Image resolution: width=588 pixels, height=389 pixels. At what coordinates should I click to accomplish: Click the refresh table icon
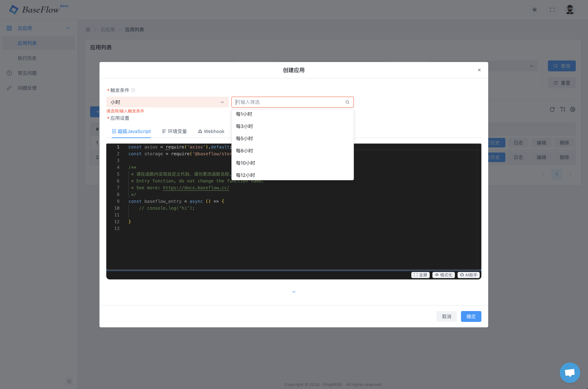point(552,109)
